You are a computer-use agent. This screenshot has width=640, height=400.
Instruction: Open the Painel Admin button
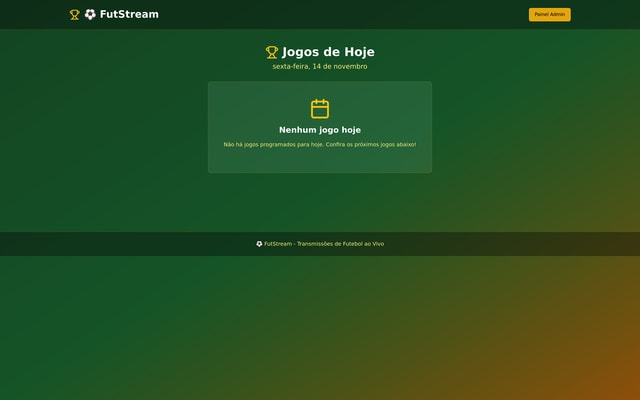coord(549,15)
